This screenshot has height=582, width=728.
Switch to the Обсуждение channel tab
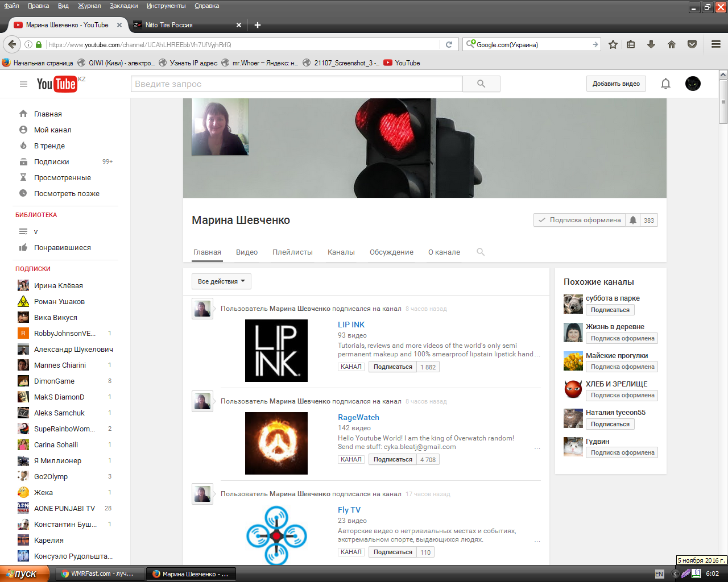tap(391, 252)
